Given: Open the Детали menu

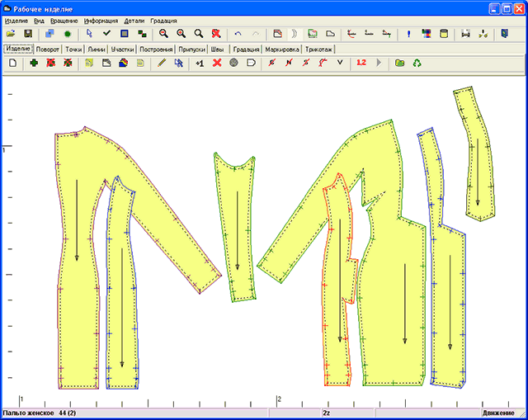Looking at the screenshot, I should click(134, 19).
